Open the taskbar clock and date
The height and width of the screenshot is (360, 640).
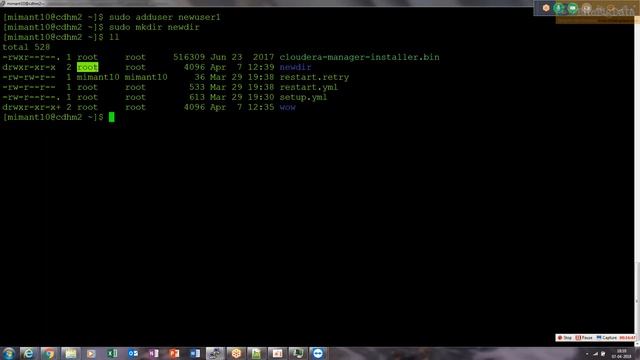click(621, 353)
